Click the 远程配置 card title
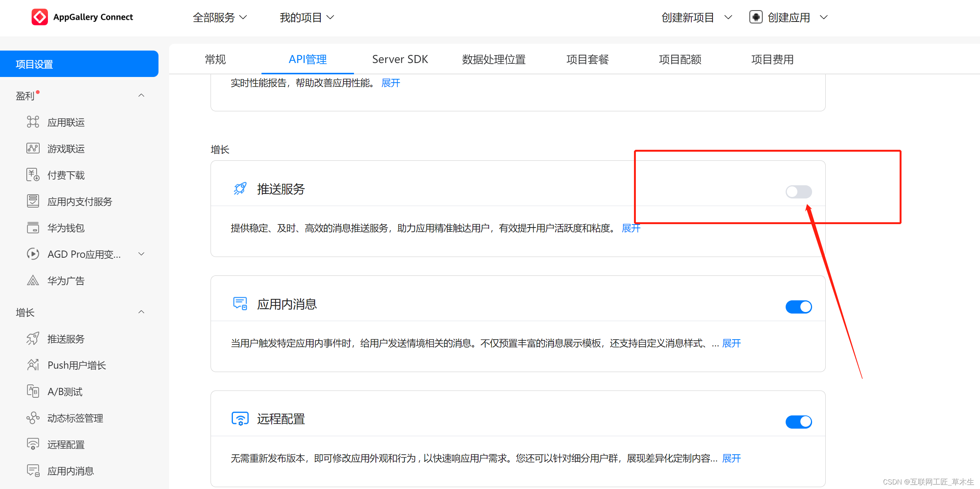The height and width of the screenshot is (489, 980). 281,419
